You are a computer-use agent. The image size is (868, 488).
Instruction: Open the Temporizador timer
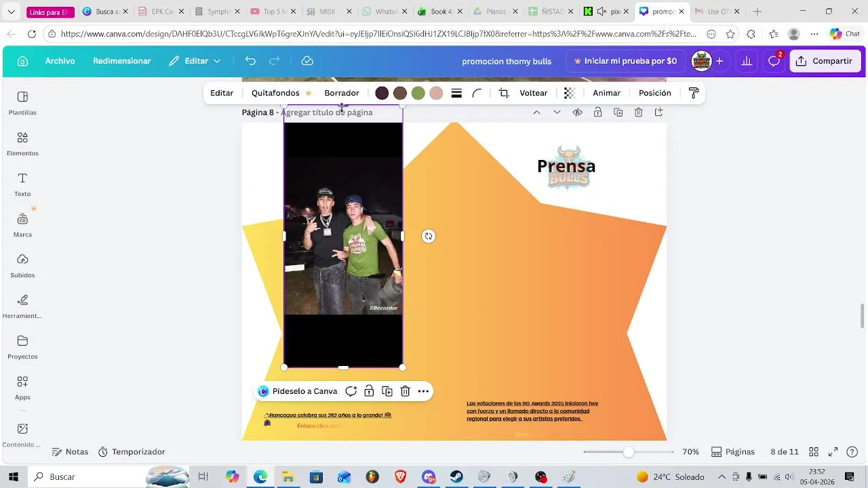coord(132,451)
